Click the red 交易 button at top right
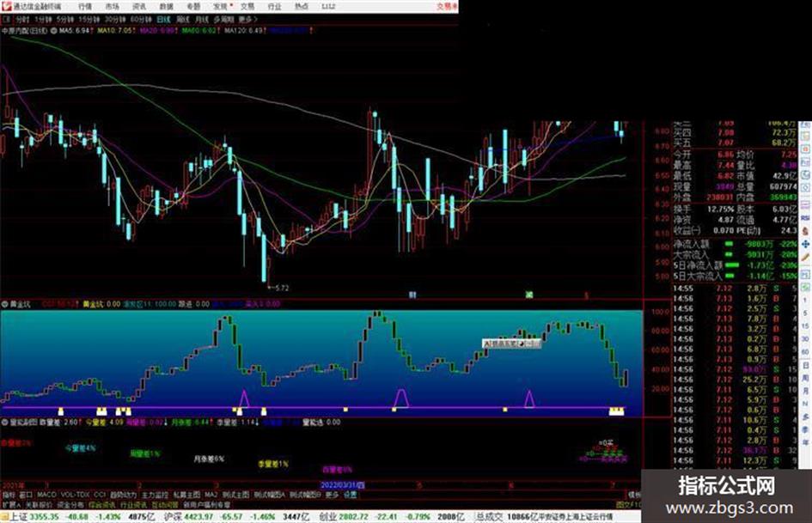The width and height of the screenshot is (812, 523). 446,6
